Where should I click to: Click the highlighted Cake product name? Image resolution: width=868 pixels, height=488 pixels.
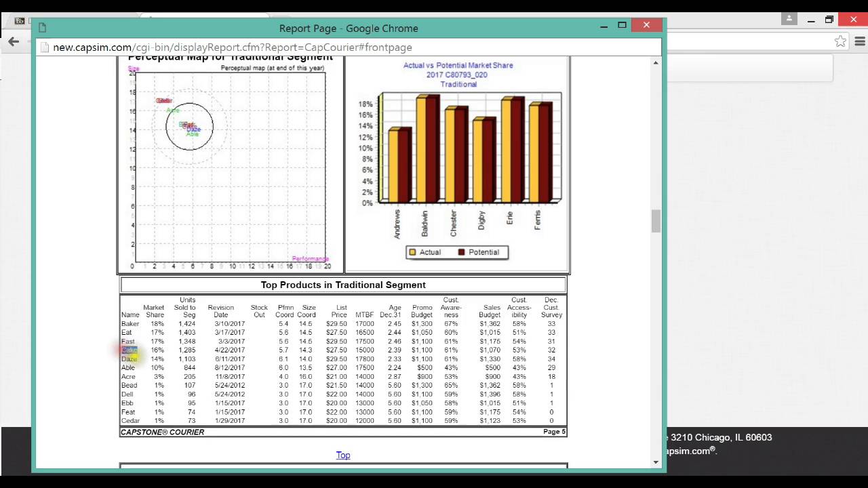130,350
